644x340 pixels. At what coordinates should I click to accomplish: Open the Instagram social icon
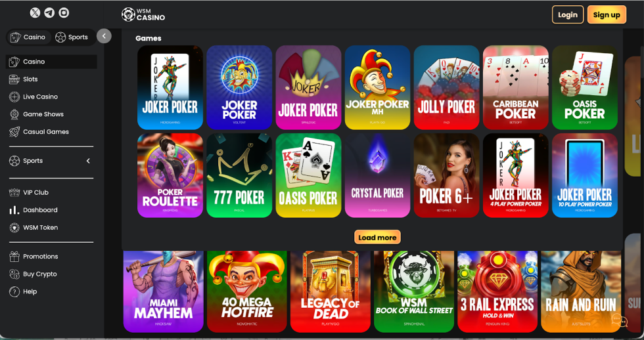(64, 12)
